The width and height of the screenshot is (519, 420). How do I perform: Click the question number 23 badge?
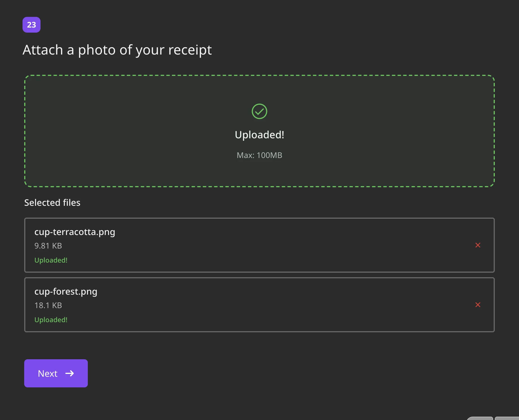(x=32, y=25)
